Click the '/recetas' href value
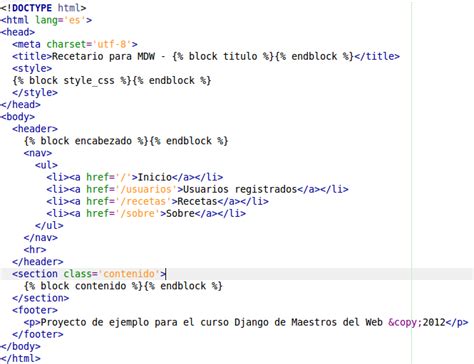This screenshot has height=364, width=474. tap(143, 201)
